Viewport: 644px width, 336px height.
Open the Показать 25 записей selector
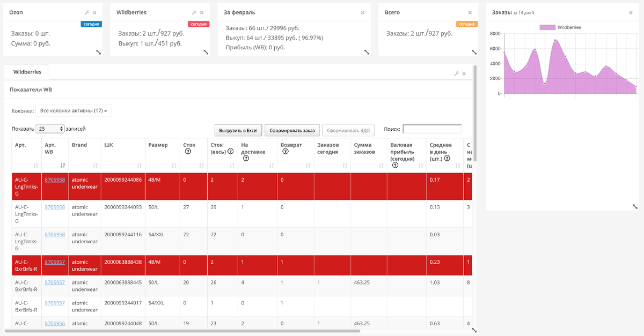[50, 129]
